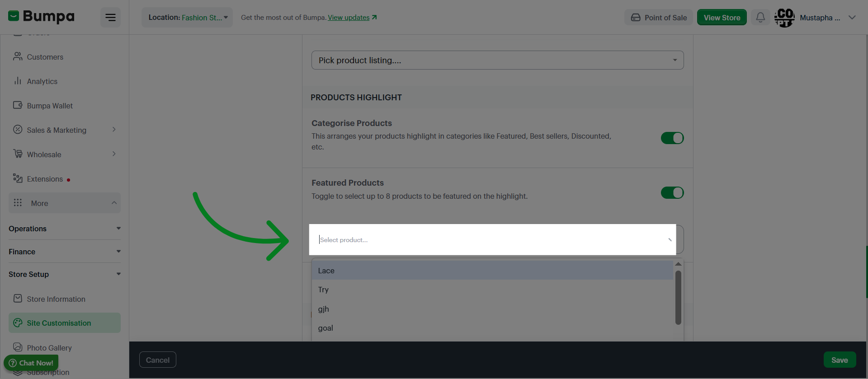Viewport: 868px width, 379px height.
Task: Click the More grid dots icon
Action: tap(18, 203)
